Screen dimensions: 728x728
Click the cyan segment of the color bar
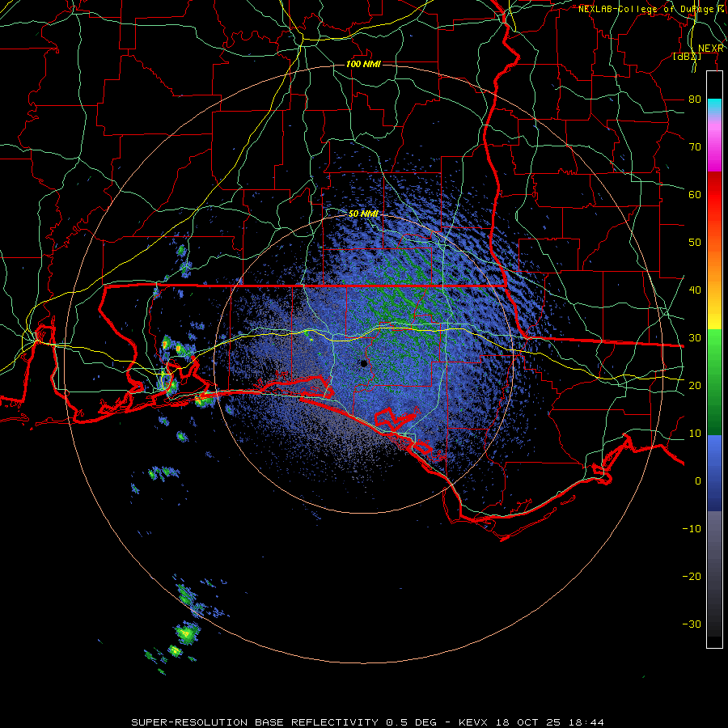click(x=714, y=105)
